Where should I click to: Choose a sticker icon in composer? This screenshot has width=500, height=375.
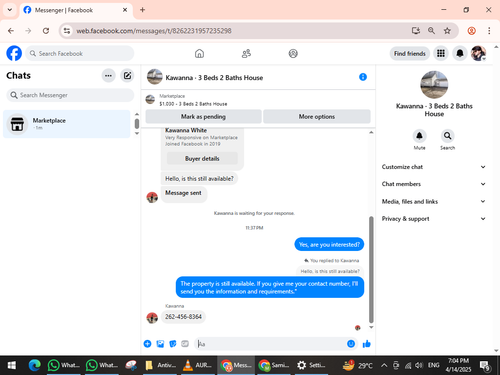tap(173, 344)
